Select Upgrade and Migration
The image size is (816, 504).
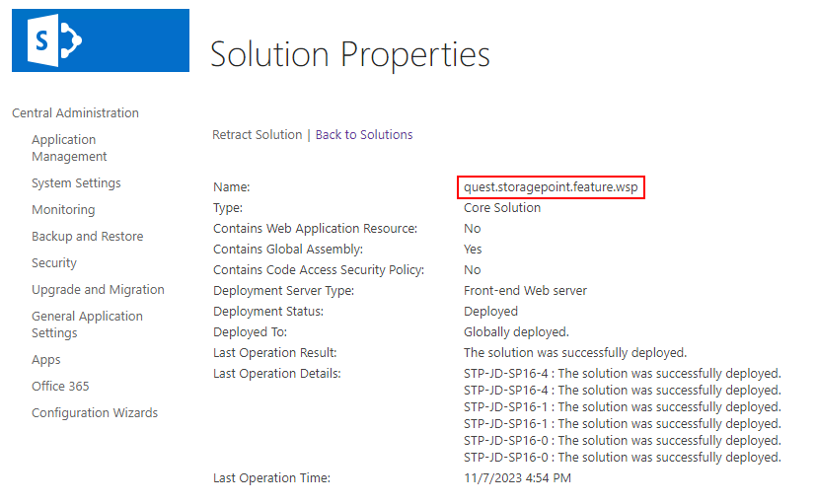tap(98, 290)
